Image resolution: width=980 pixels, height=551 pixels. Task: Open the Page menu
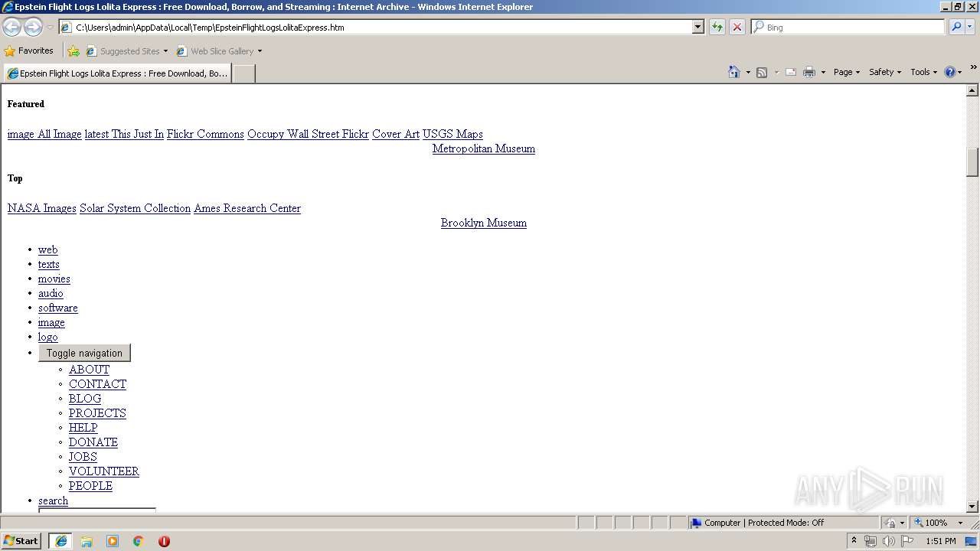847,72
